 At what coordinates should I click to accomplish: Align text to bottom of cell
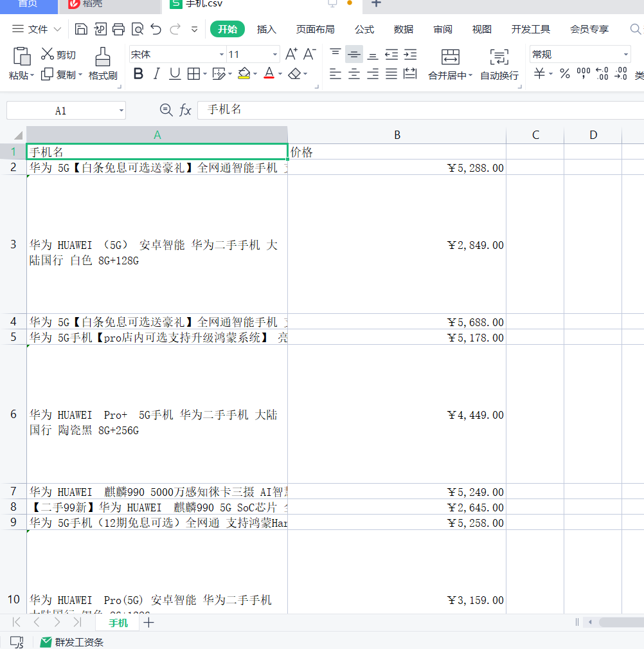373,55
